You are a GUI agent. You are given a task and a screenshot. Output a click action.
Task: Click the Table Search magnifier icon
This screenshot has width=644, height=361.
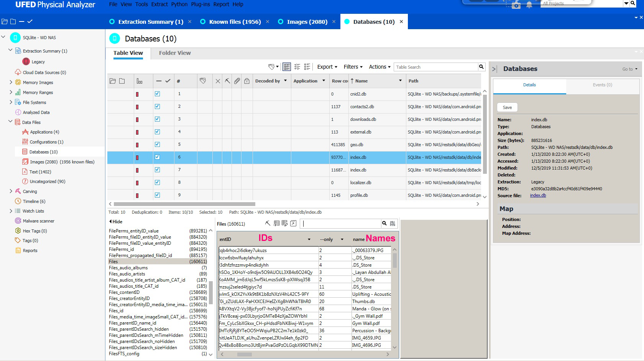pyautogui.click(x=481, y=67)
